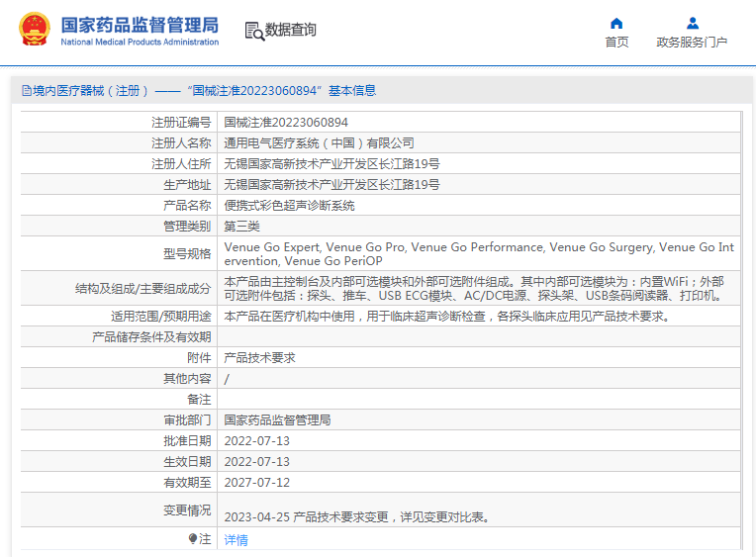Screen dimensions: 756x557
Task: Click the expiry date 2027-07-12
Action: (x=257, y=483)
